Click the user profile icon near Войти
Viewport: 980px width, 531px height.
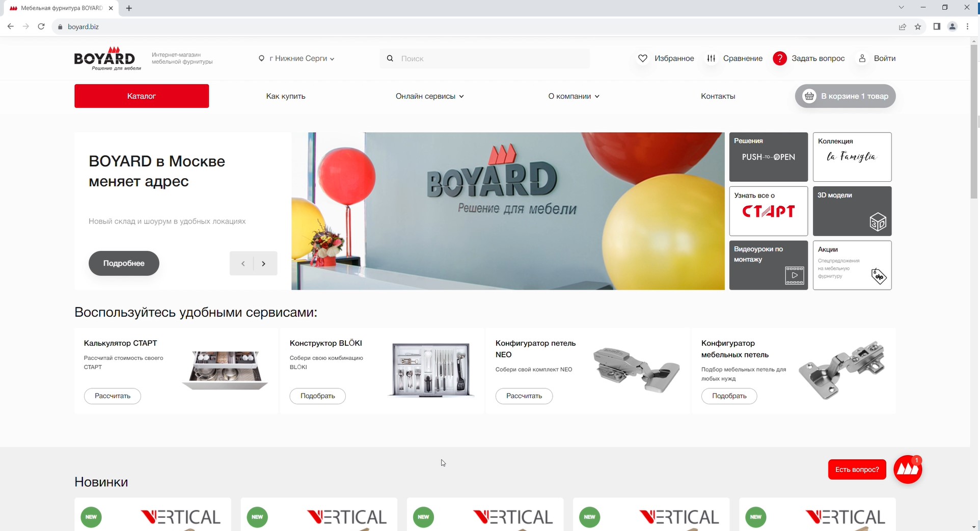pos(862,59)
